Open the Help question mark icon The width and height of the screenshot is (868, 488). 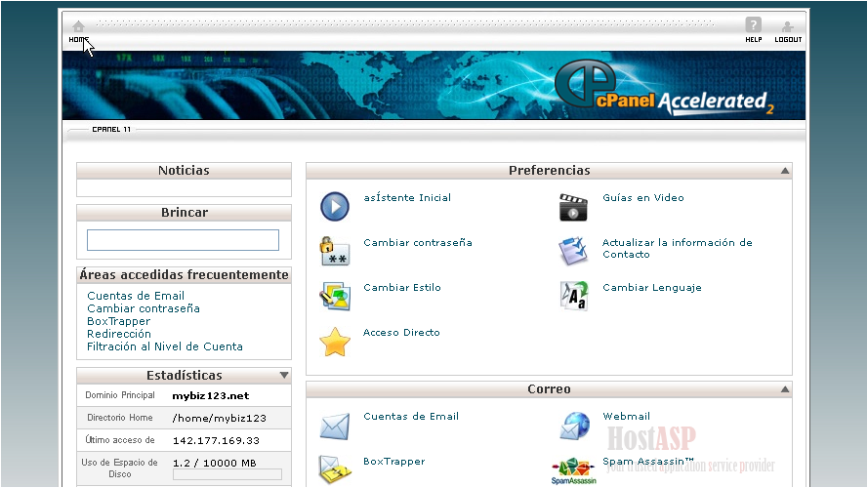[753, 25]
